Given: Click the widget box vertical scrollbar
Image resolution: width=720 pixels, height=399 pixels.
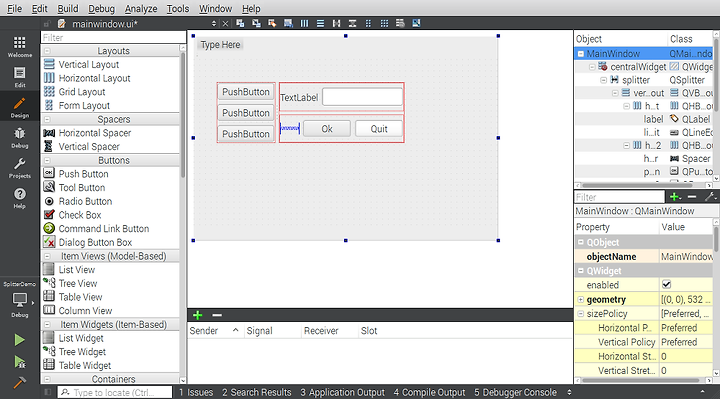Looking at the screenshot, I should pos(183,115).
